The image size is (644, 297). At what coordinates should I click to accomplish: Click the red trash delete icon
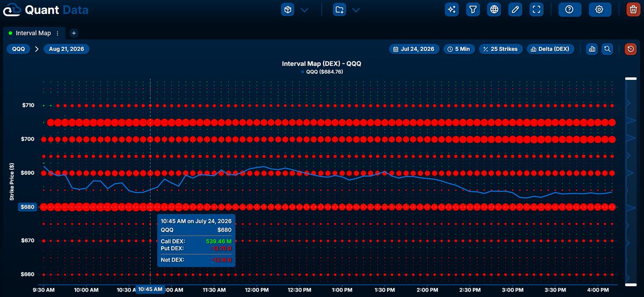tap(633, 10)
